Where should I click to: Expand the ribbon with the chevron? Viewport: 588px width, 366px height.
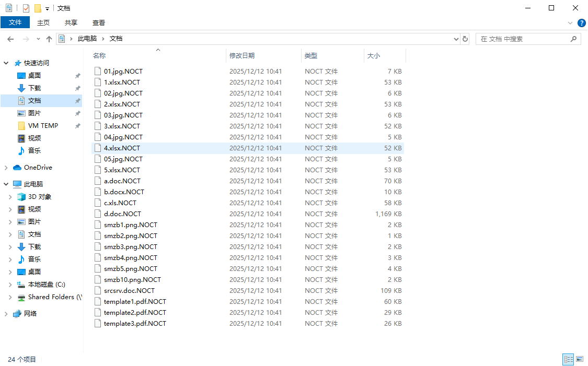point(570,23)
